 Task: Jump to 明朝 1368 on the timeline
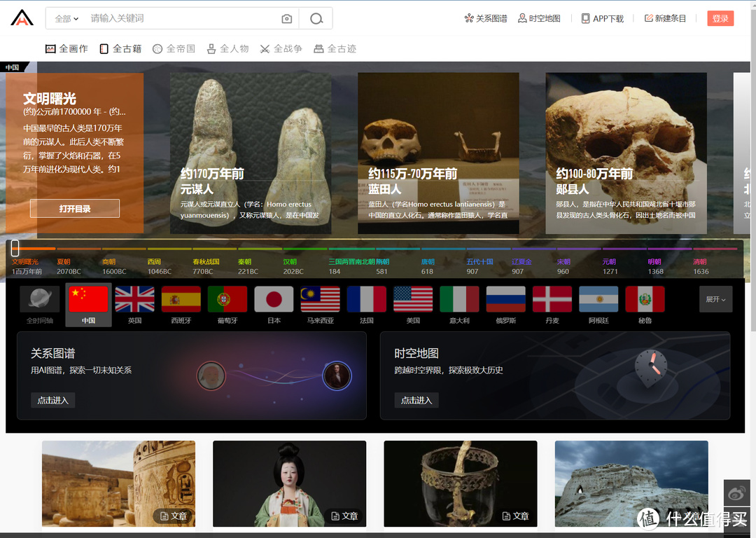point(656,266)
